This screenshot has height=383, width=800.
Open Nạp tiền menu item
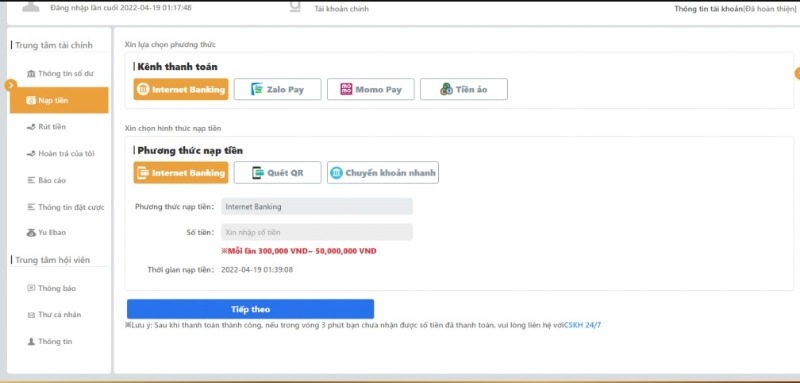coord(59,100)
